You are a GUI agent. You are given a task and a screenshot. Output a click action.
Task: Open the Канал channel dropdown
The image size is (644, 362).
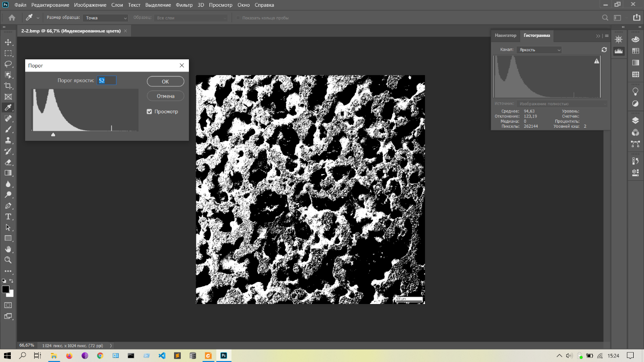(539, 50)
